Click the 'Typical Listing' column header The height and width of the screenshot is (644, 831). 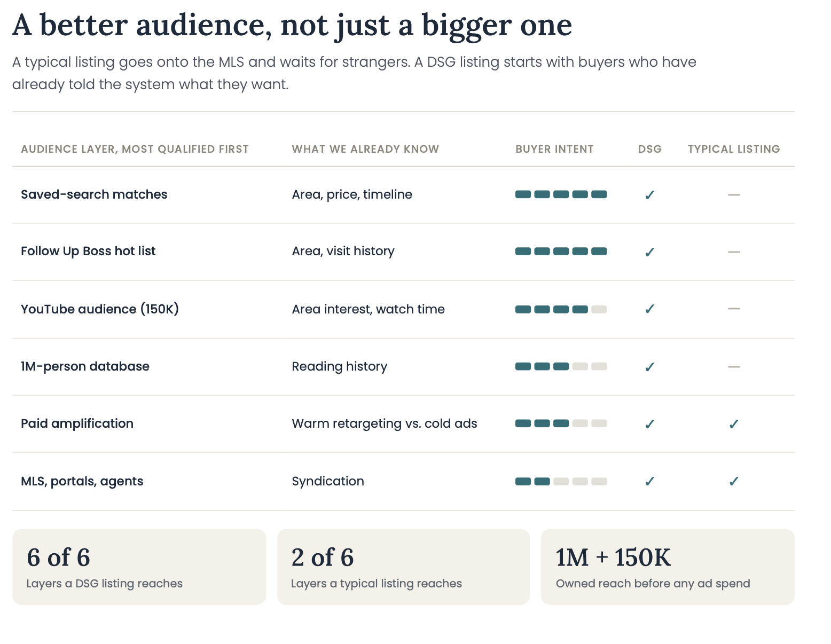tap(734, 149)
